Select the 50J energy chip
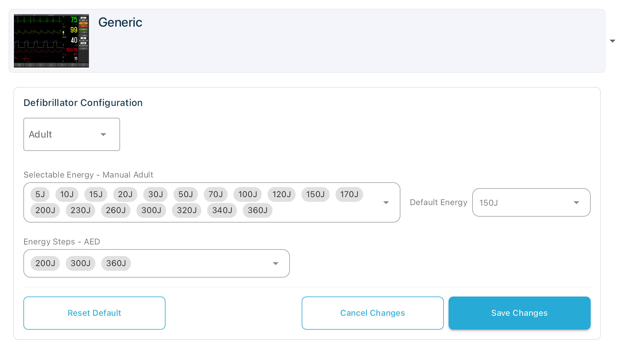The height and width of the screenshot is (364, 625). coord(186,194)
